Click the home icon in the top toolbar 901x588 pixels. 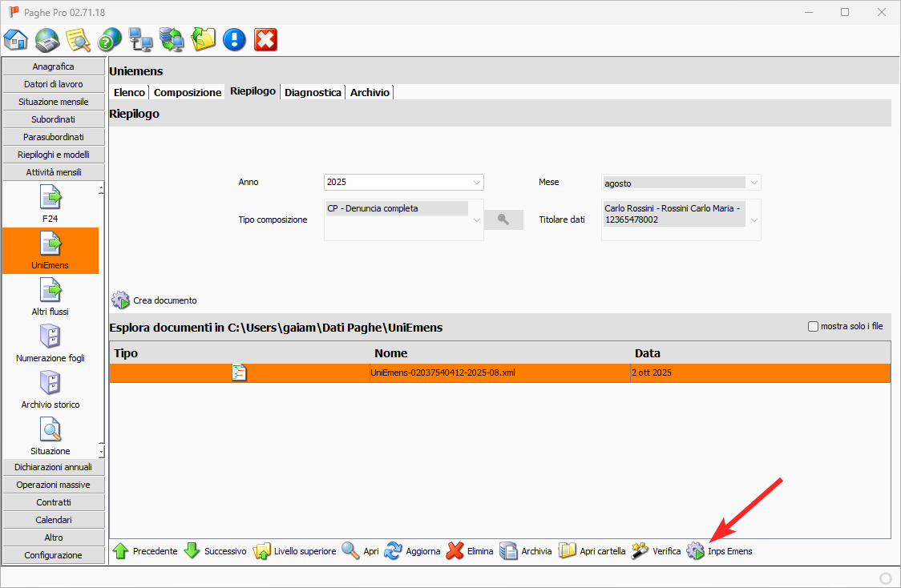(x=16, y=39)
